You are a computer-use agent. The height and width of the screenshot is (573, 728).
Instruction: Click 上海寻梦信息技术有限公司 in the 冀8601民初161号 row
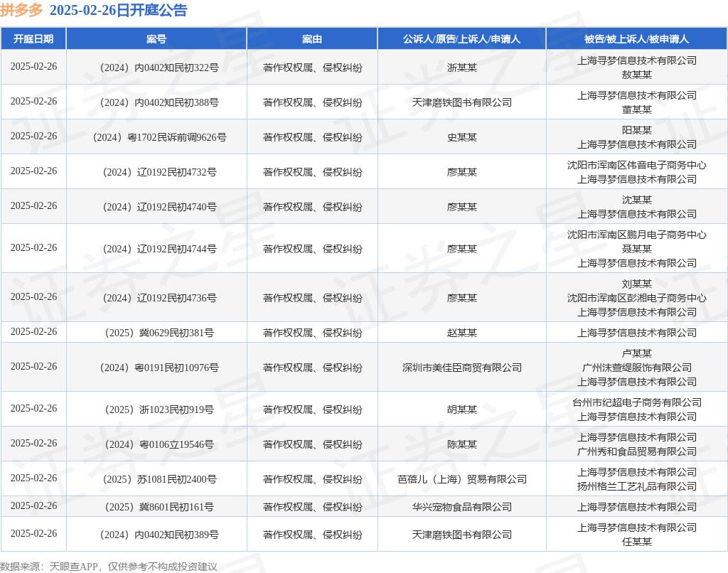pos(637,507)
